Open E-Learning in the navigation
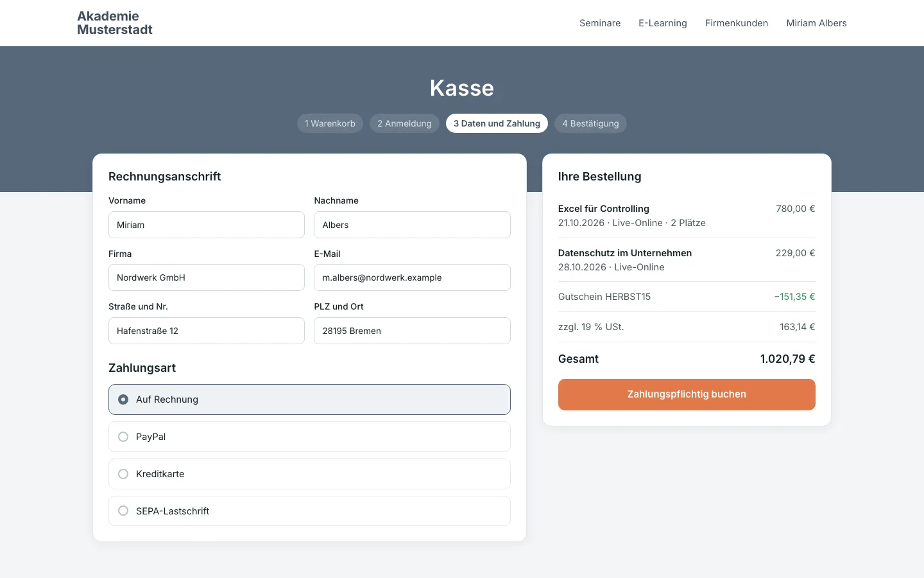The image size is (924, 578). click(x=663, y=23)
